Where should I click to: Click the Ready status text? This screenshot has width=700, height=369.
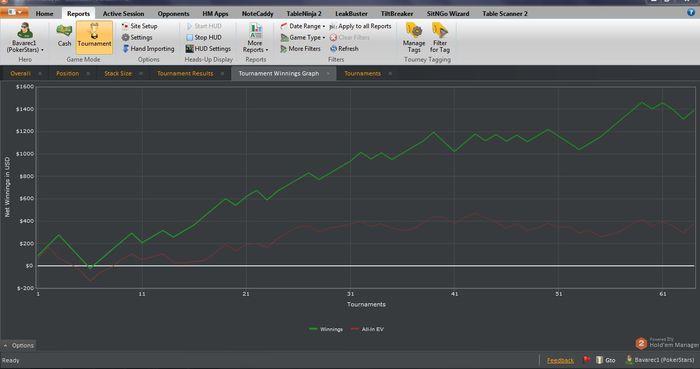coord(11,361)
